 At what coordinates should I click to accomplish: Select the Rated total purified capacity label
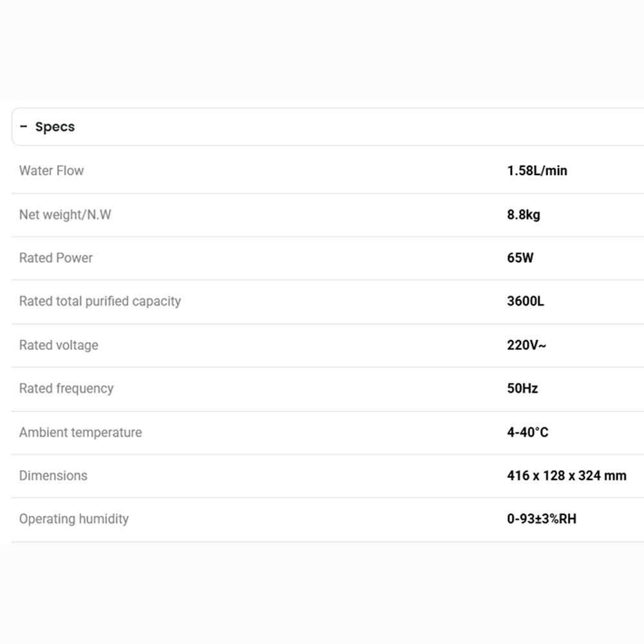(100, 301)
